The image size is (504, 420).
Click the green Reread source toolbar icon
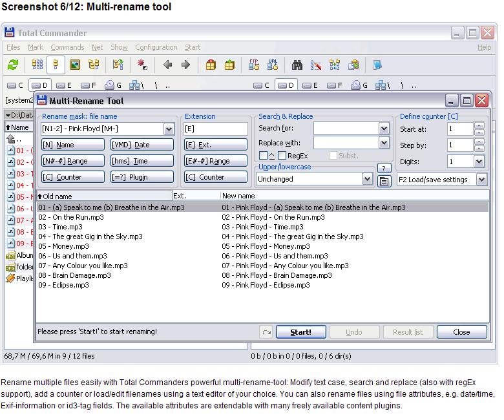[13, 65]
